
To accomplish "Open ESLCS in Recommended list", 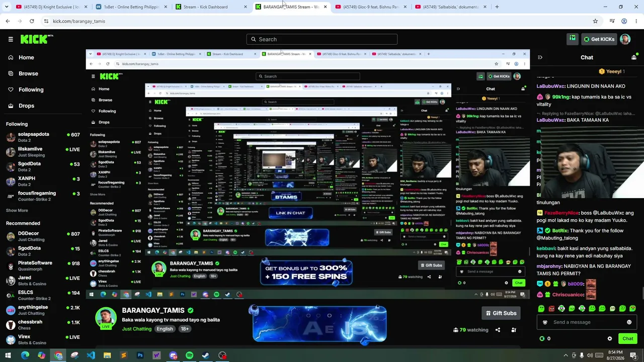I will [43, 295].
